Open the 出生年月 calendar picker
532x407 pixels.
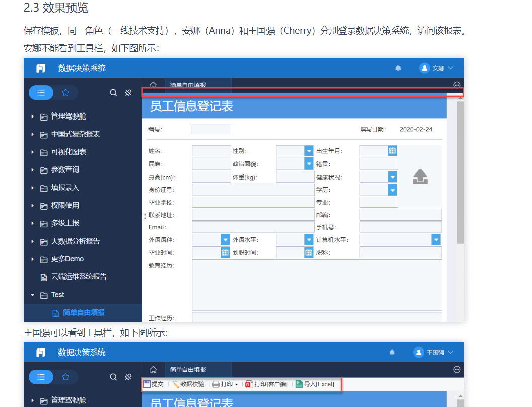pyautogui.click(x=392, y=151)
